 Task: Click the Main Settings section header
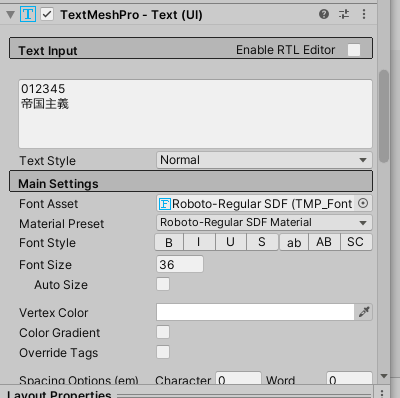[191, 181]
